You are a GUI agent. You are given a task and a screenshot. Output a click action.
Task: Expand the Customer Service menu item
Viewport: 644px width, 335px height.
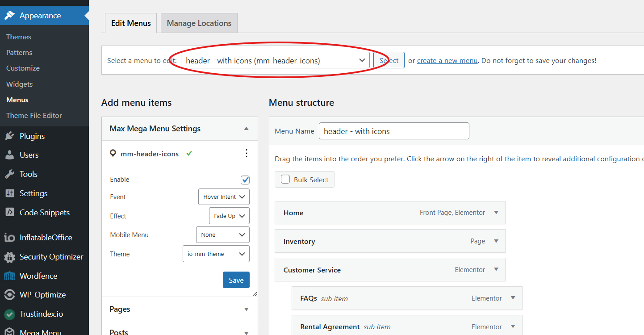(x=496, y=270)
